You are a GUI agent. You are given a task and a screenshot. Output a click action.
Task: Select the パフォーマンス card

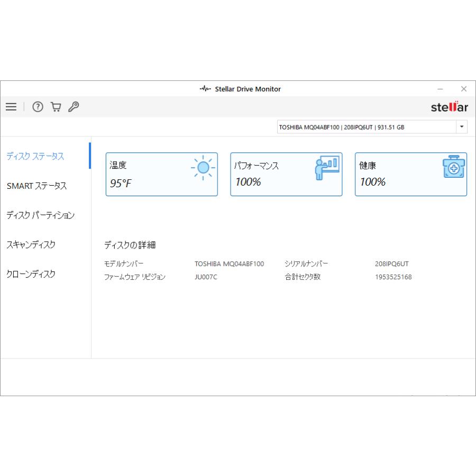click(286, 174)
